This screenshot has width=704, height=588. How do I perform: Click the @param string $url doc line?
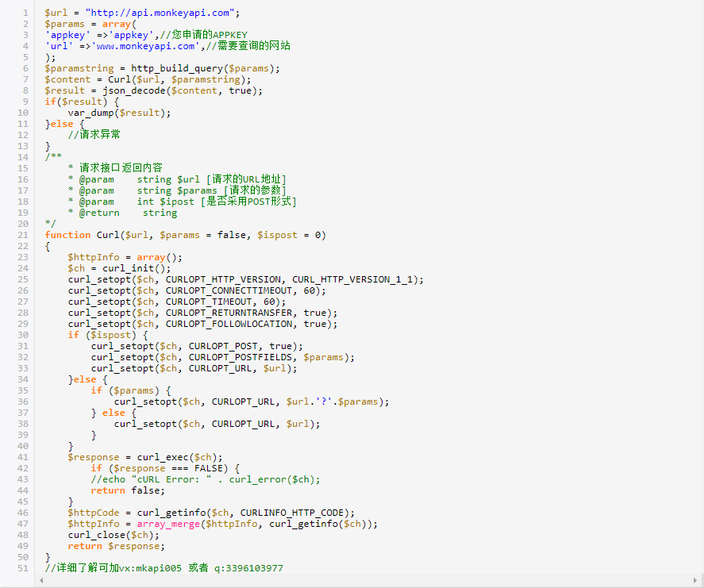pos(177,179)
